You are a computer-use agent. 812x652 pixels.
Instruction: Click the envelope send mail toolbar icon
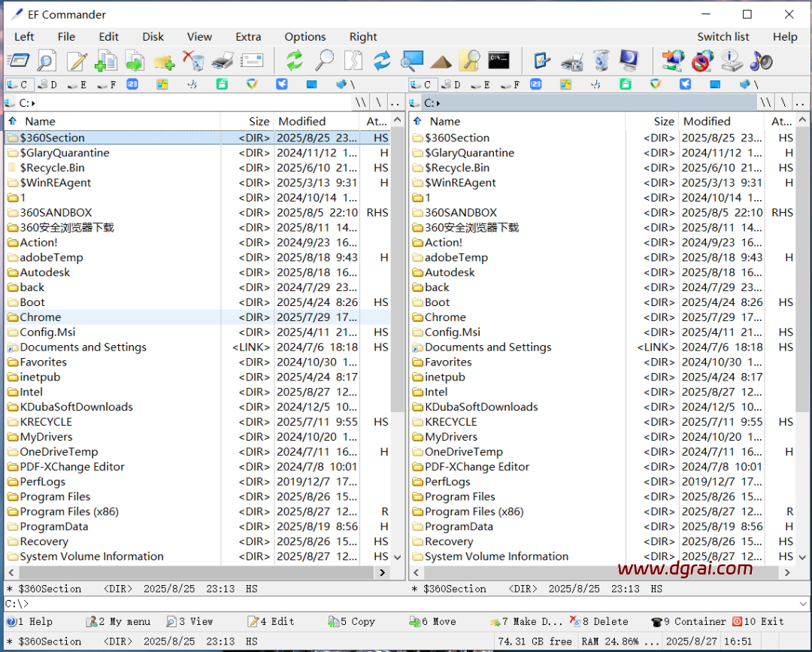pyautogui.click(x=252, y=61)
